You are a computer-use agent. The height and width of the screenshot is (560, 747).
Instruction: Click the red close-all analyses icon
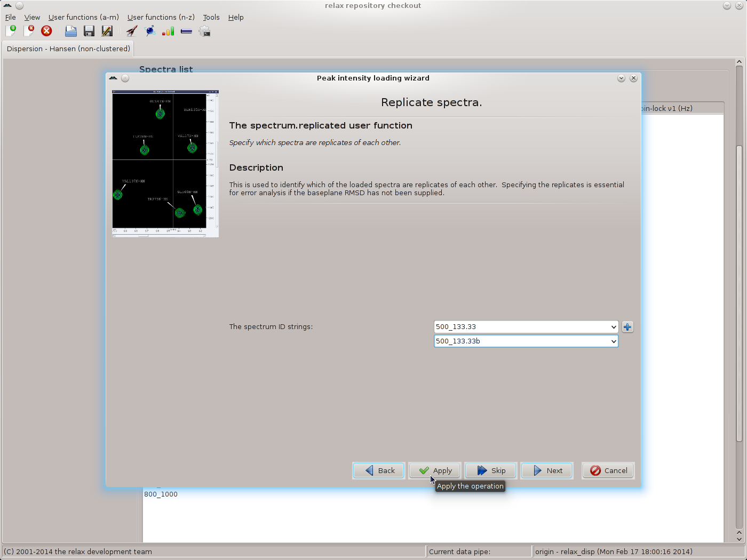[x=46, y=31]
